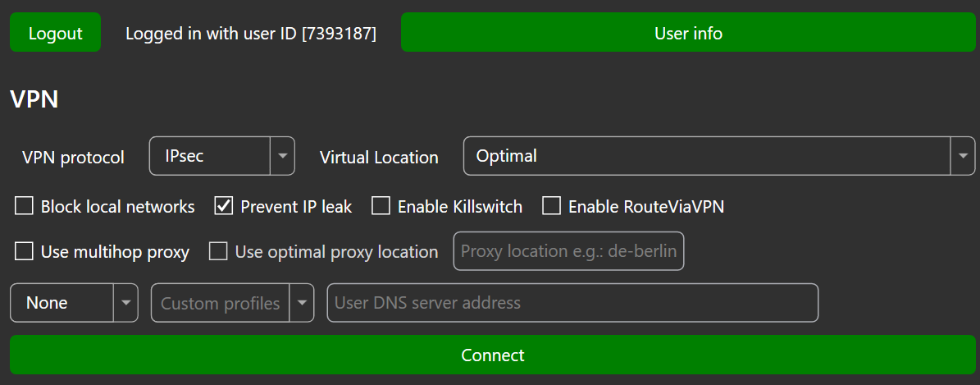
Task: Uncheck the Prevent IP leak checkbox
Action: [x=224, y=206]
